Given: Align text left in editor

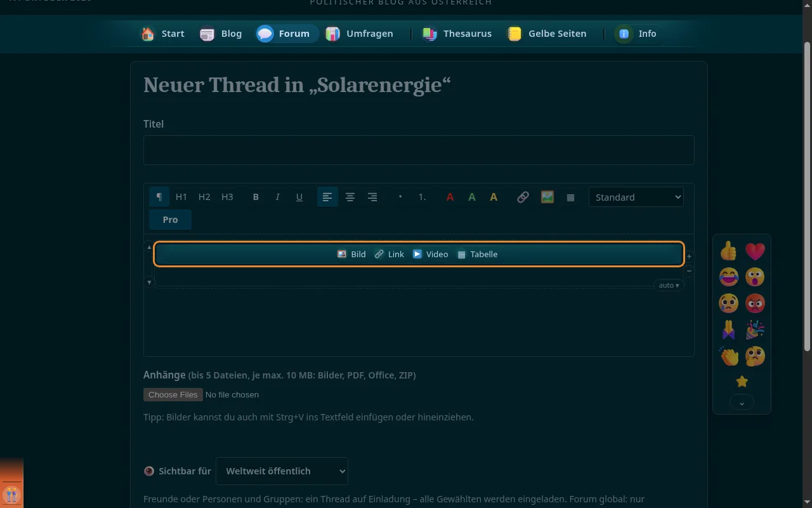Looking at the screenshot, I should (x=327, y=197).
